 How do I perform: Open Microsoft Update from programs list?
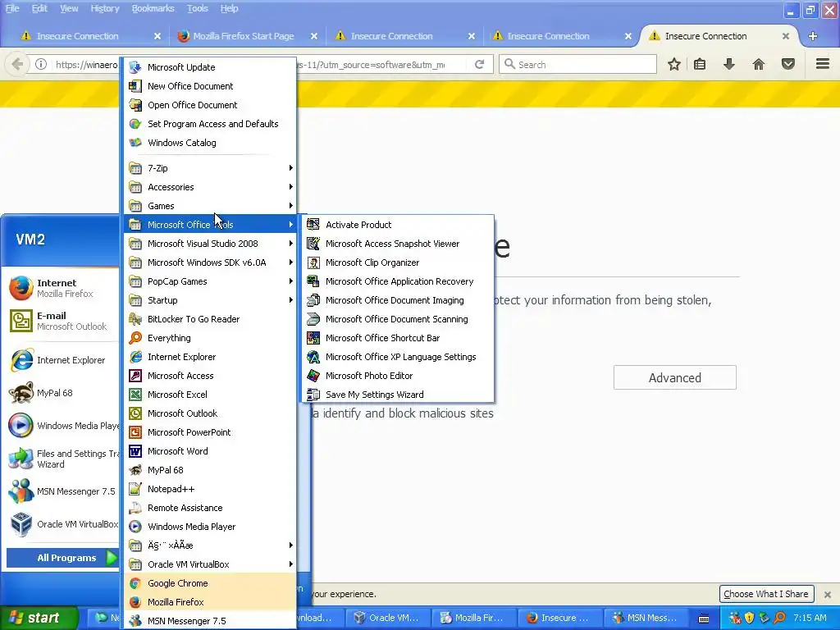(210, 67)
